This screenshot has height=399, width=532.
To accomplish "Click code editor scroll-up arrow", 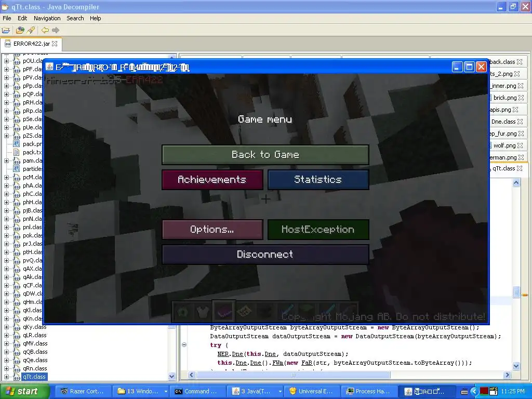I will [x=516, y=183].
